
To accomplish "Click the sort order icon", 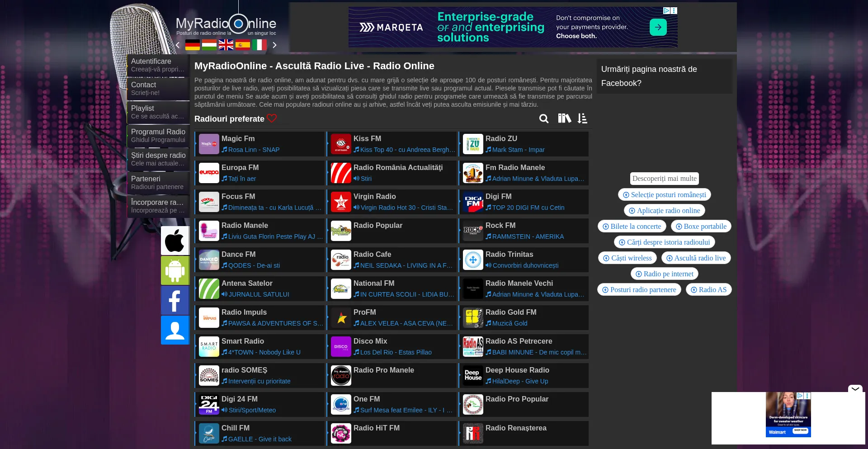I will [x=582, y=118].
